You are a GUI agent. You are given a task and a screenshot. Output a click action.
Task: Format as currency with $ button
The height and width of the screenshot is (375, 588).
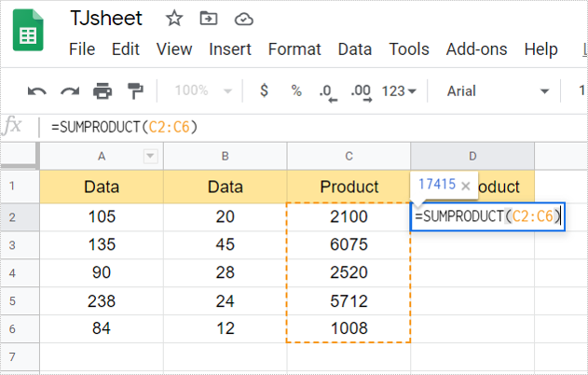click(x=264, y=90)
